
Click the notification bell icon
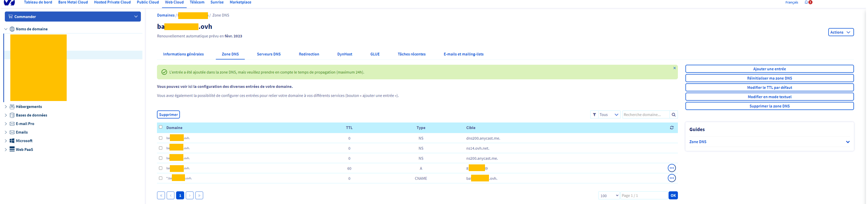point(806,2)
